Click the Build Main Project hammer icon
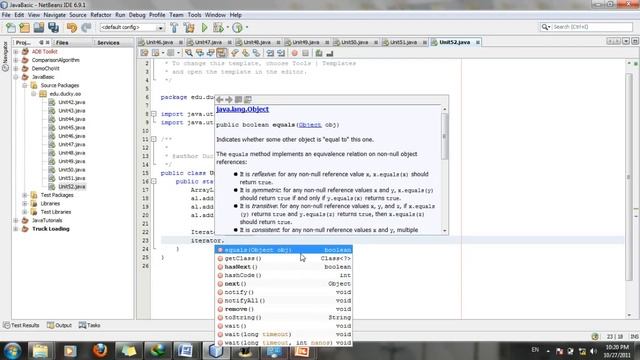The width and height of the screenshot is (640, 360). point(174,27)
